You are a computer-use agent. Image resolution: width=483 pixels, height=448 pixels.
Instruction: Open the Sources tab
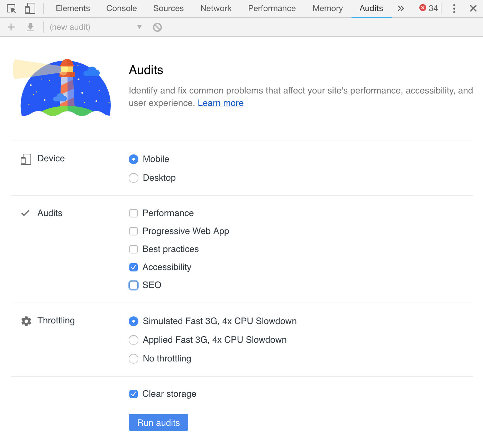click(168, 8)
